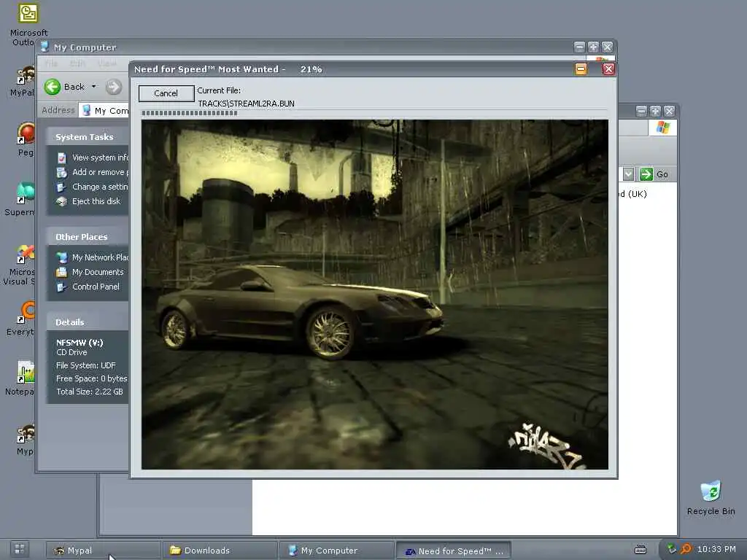Screen dimensions: 747x560
Task: Maximize the My Computer window
Action: point(593,47)
